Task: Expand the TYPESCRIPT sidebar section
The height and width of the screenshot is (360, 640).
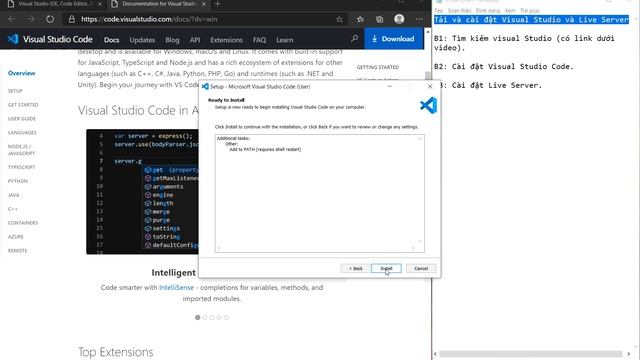Action: click(x=21, y=167)
